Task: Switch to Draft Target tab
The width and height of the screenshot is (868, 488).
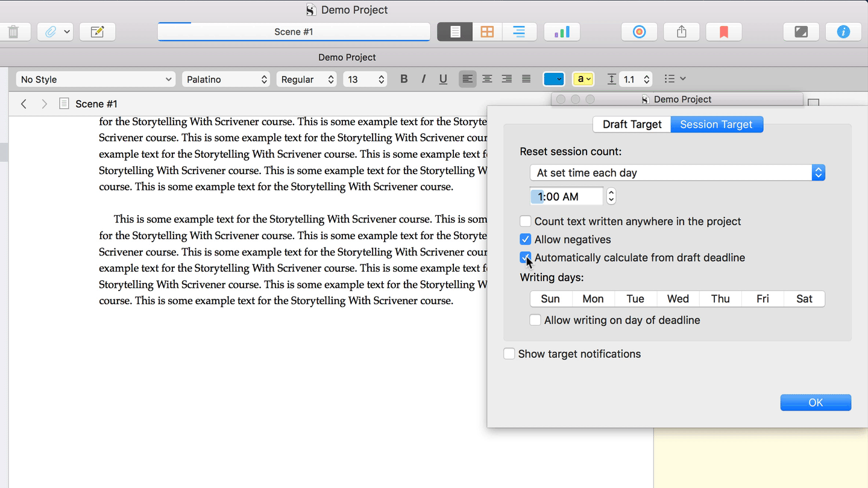Action: tap(632, 124)
